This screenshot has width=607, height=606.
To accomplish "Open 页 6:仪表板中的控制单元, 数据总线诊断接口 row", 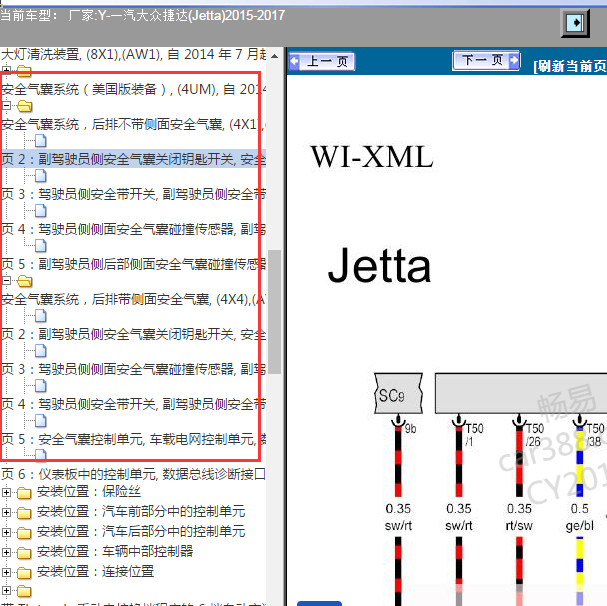I will coord(133,474).
